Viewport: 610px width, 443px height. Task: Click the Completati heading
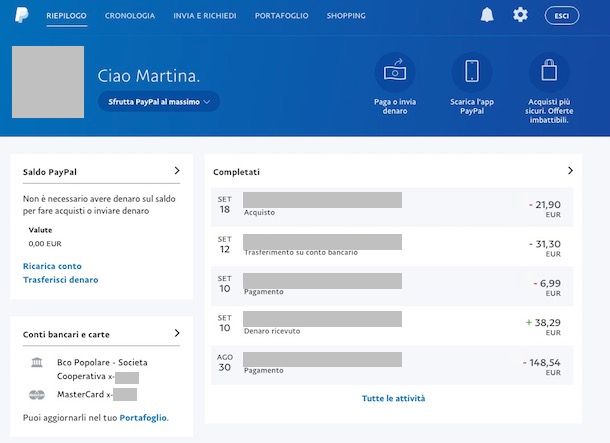coord(236,172)
